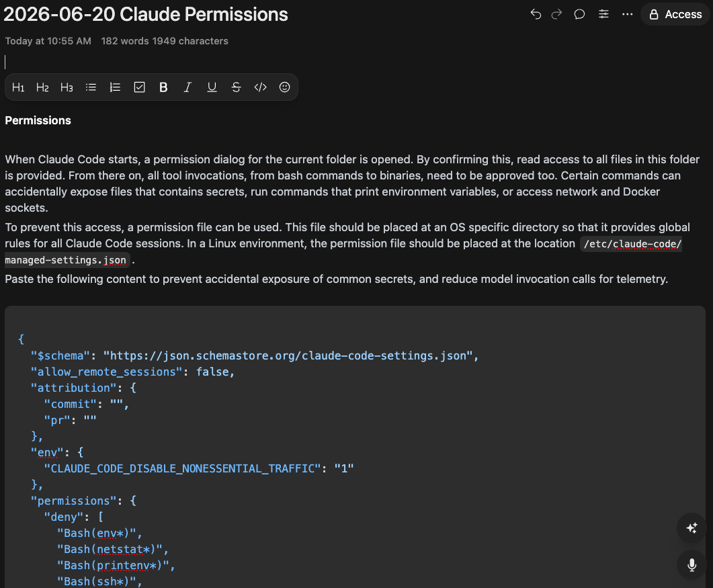The height and width of the screenshot is (588, 713).
Task: Click the Bash(netstat*) entry
Action: pos(113,549)
